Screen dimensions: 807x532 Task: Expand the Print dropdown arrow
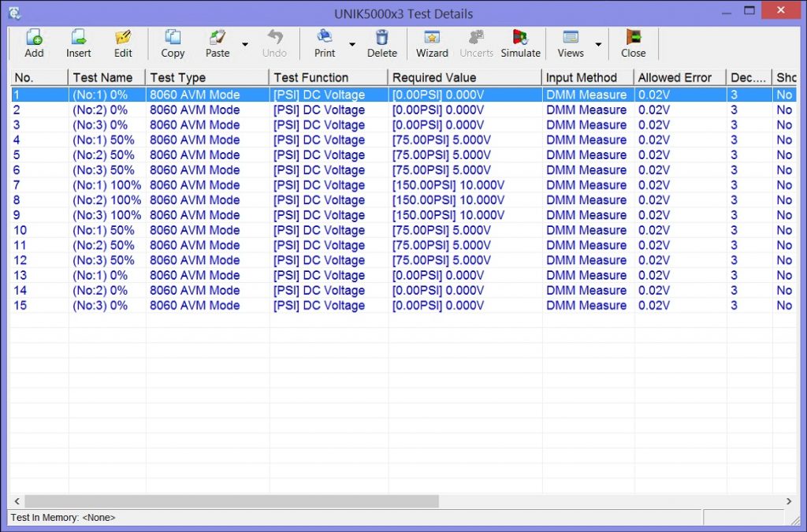click(x=351, y=44)
